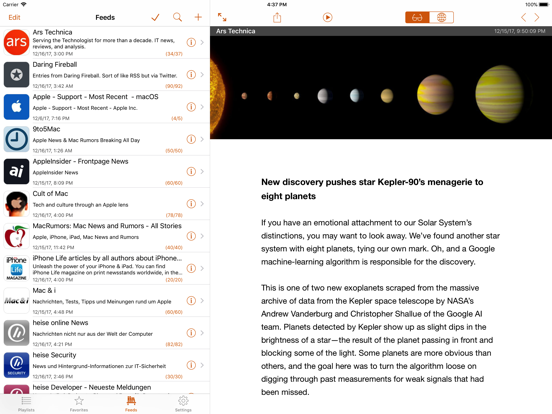The image size is (552, 414).
Task: Tap the battery indicator in status bar
Action: point(544,5)
